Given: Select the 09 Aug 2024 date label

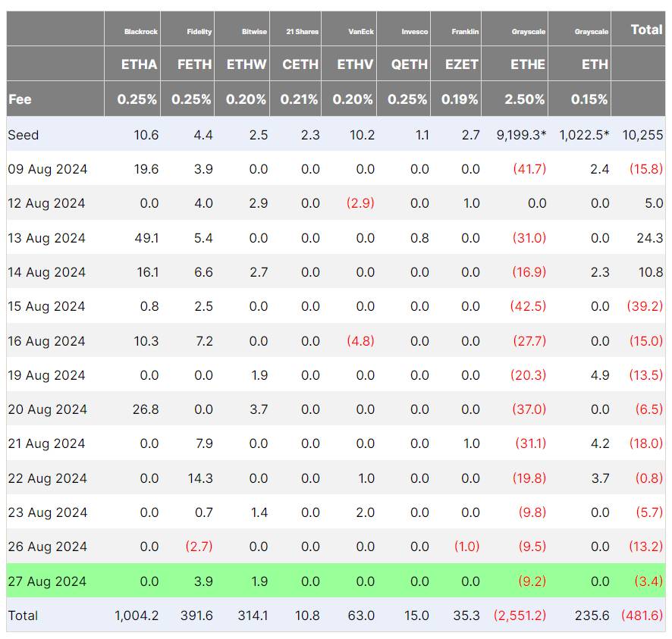Looking at the screenshot, I should pos(48,169).
